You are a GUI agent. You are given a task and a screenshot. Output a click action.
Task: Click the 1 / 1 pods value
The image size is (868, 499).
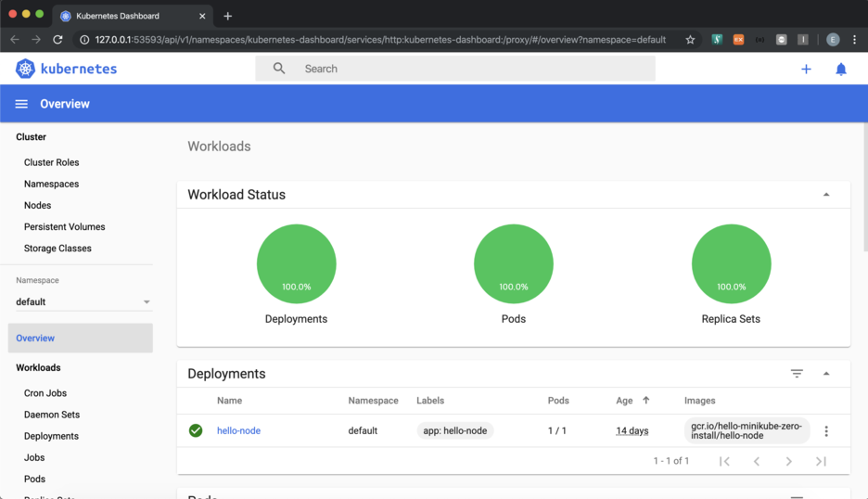click(x=557, y=430)
